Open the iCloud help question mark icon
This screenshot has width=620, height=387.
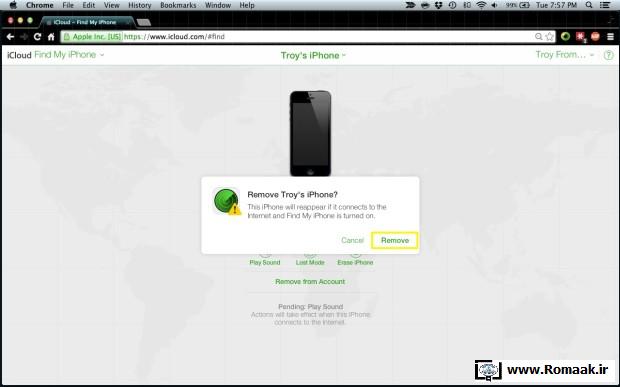pyautogui.click(x=609, y=55)
